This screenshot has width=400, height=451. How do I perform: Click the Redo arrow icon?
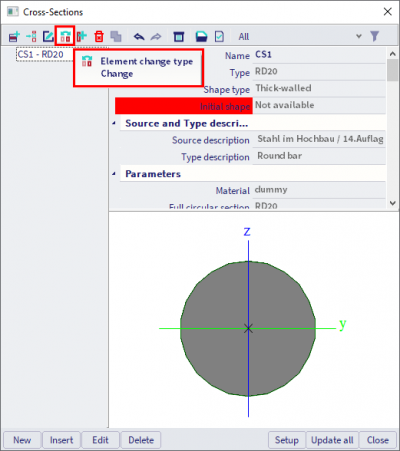click(x=156, y=36)
